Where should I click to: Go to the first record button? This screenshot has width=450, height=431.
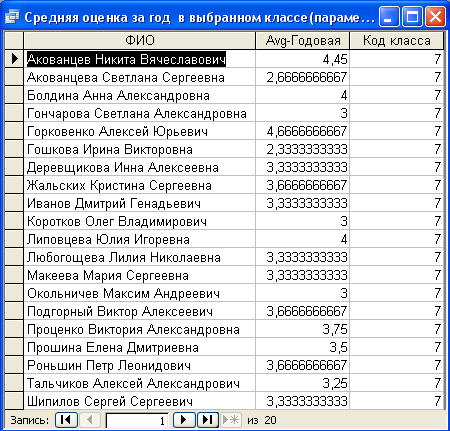pyautogui.click(x=66, y=420)
